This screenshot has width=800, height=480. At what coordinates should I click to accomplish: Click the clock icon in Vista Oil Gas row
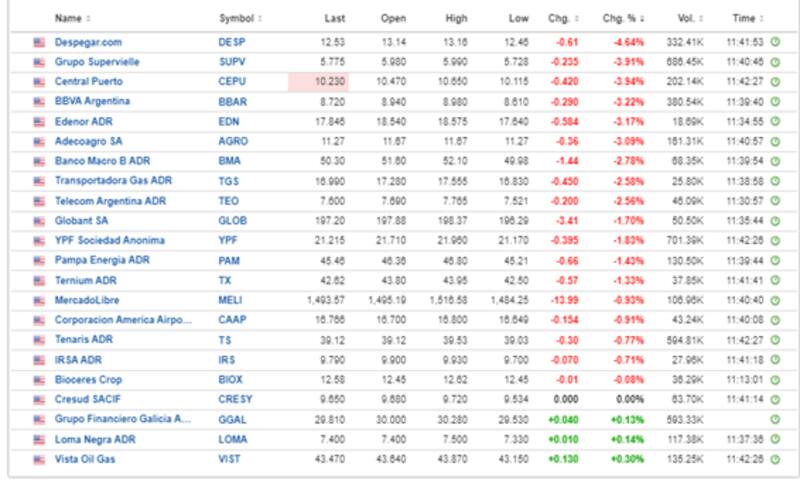coord(775,458)
